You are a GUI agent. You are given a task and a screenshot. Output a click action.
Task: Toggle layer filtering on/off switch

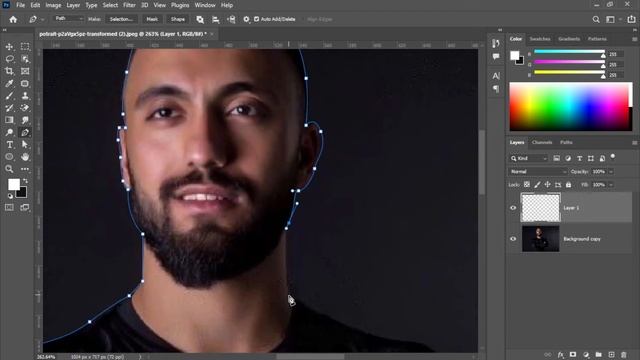coord(613,157)
